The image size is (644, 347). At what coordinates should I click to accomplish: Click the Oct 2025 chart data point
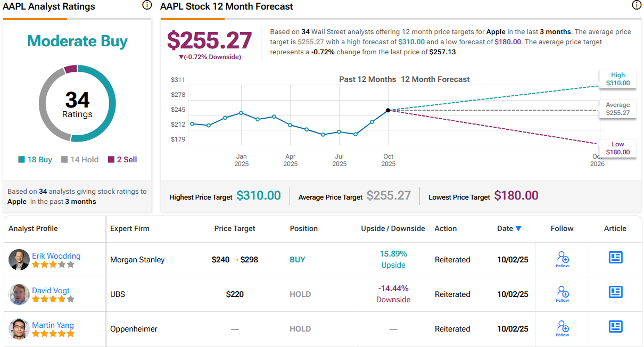point(389,110)
